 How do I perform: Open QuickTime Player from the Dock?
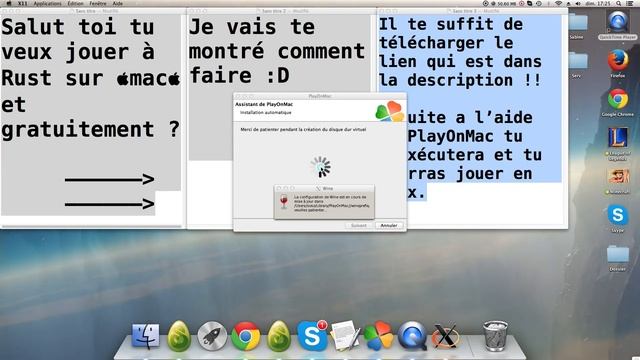click(x=412, y=336)
